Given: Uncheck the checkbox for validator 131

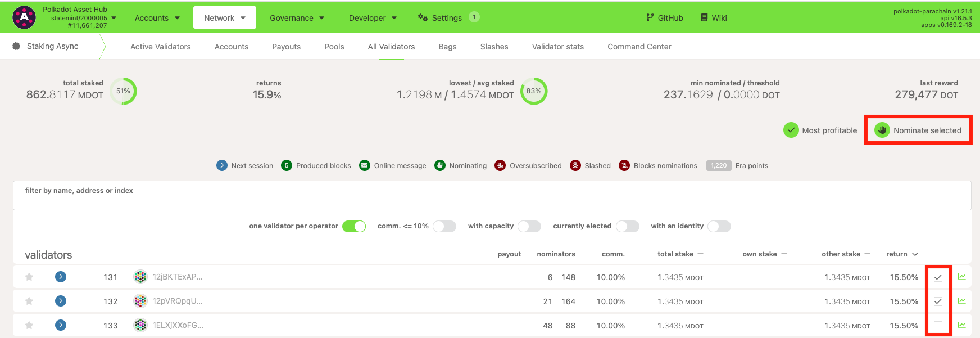Looking at the screenshot, I should click(x=938, y=277).
